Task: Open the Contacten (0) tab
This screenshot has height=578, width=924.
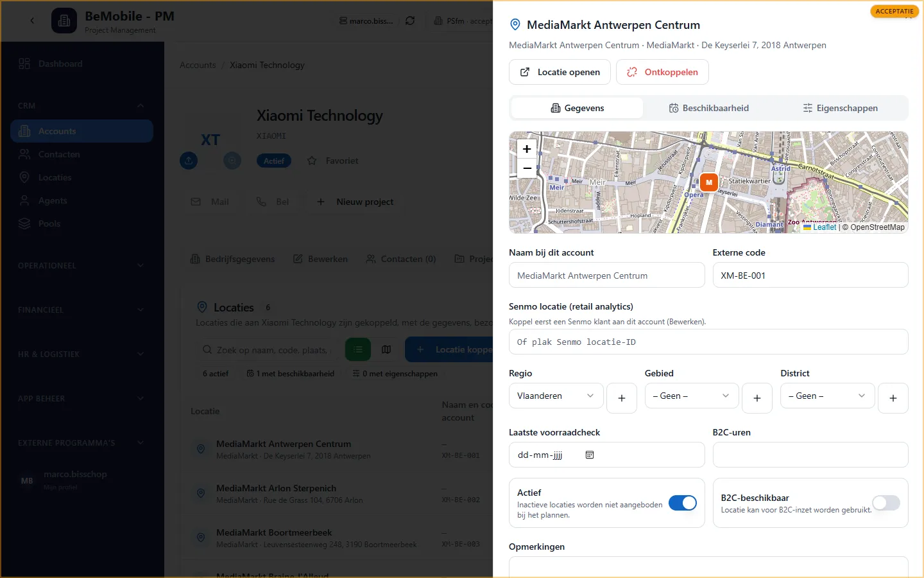Action: tap(401, 259)
